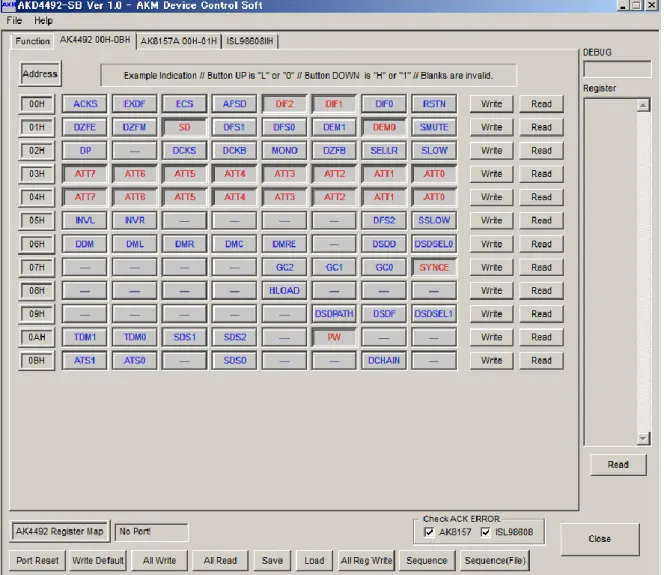
Task: Toggle the HLOAD bit button
Action: tap(284, 290)
